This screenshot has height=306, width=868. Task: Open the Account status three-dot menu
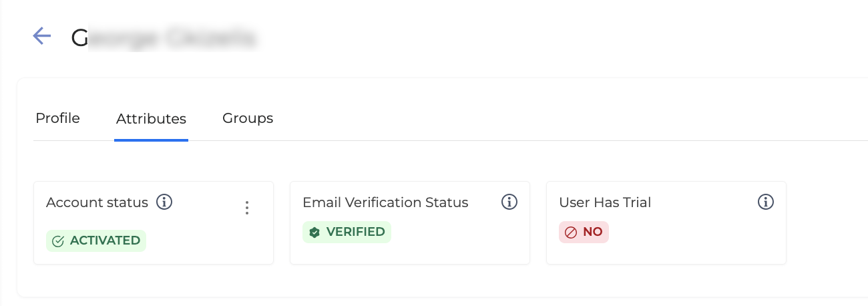247,208
